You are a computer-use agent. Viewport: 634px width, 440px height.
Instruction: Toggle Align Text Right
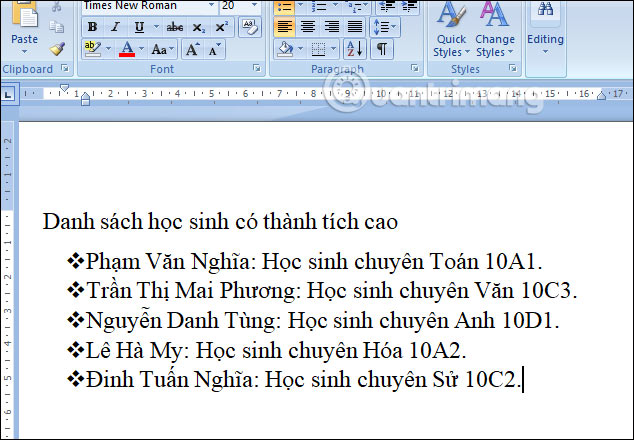click(332, 27)
